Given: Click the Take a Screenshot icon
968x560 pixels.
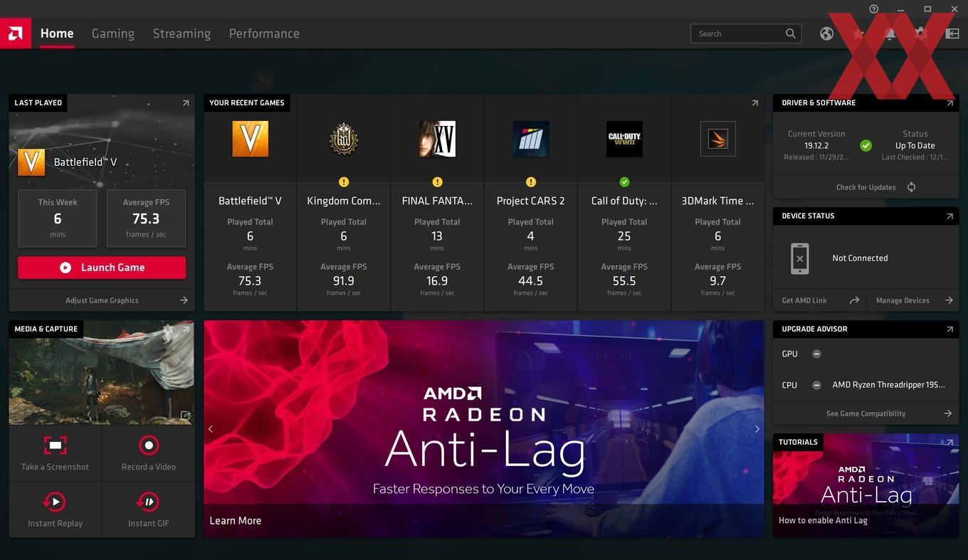Looking at the screenshot, I should [55, 446].
